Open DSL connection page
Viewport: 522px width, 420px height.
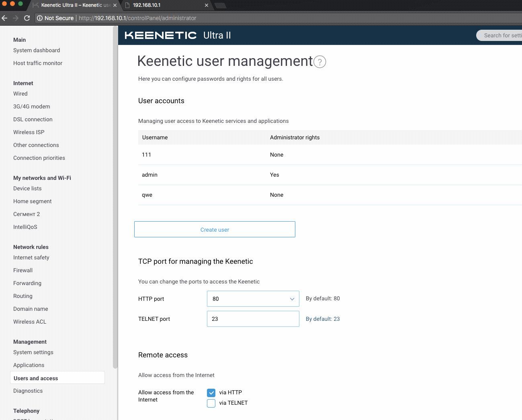click(x=33, y=119)
